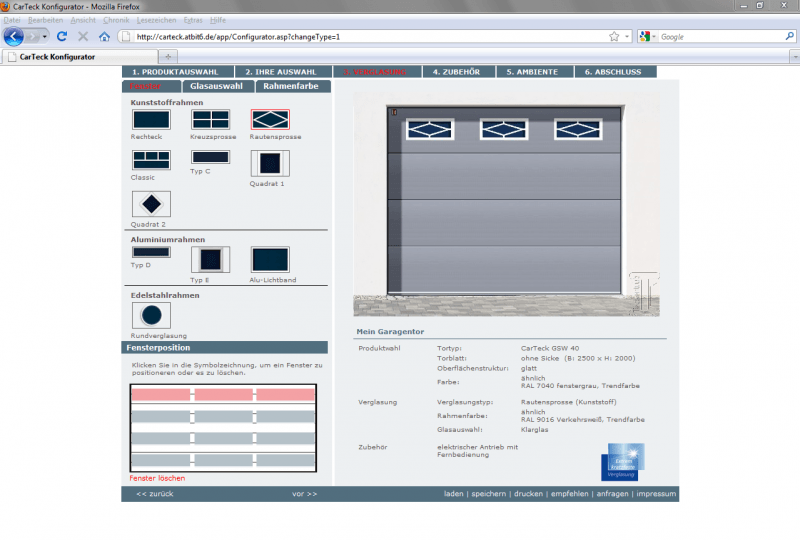The image size is (800, 540).
Task: Click the impressum link
Action: (656, 494)
